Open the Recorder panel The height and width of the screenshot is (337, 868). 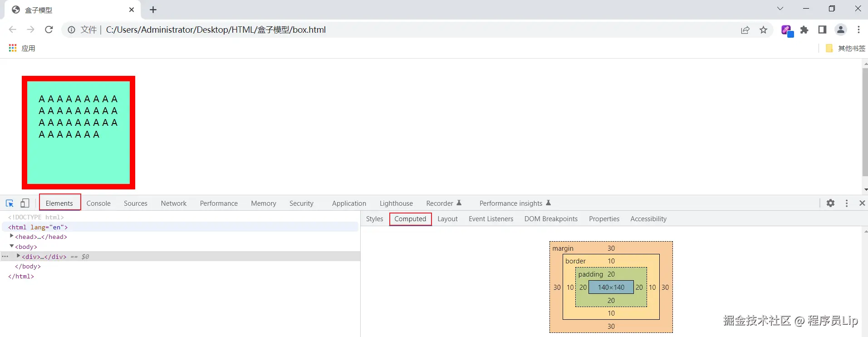[443, 203]
